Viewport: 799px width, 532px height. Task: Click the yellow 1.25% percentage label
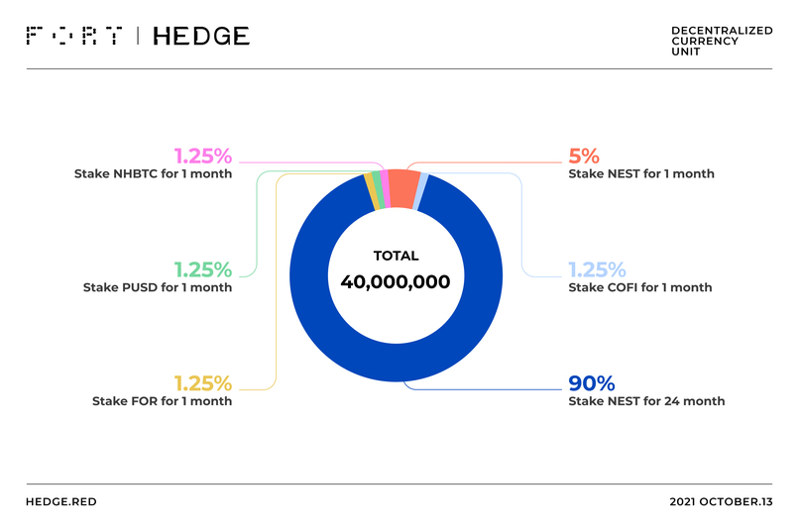(x=203, y=383)
